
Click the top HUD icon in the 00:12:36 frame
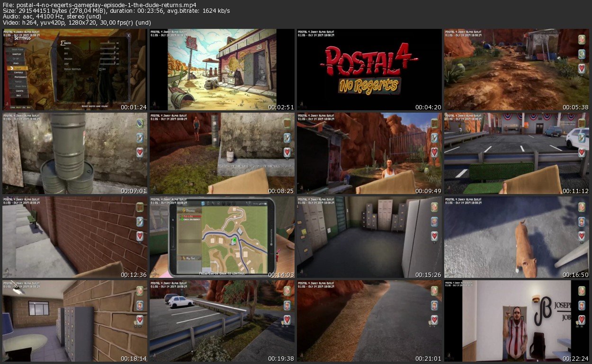click(141, 207)
